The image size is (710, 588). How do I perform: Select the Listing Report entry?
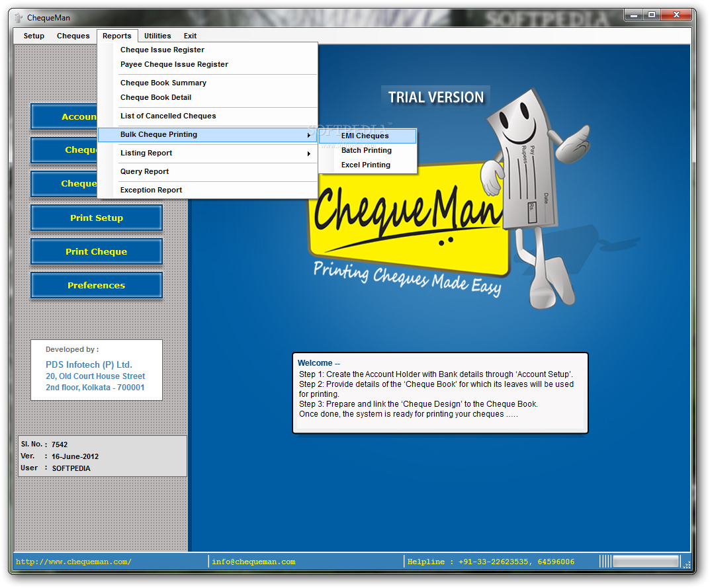[208, 153]
